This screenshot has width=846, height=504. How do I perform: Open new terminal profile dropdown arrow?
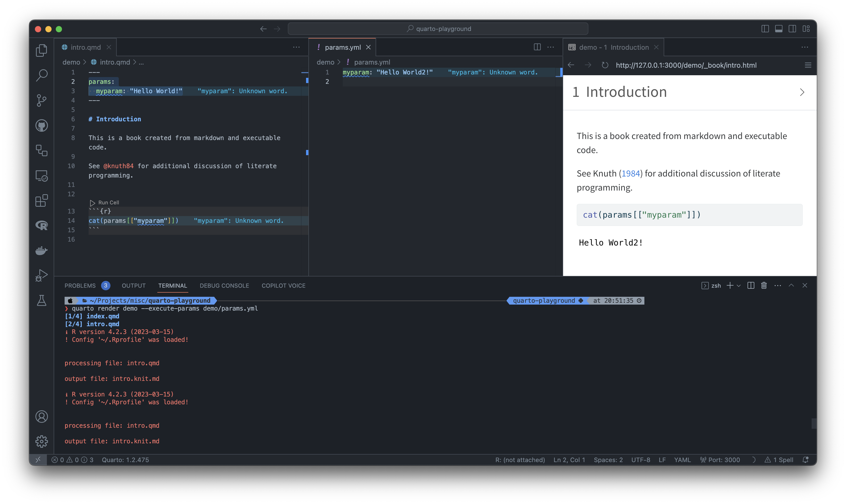[x=739, y=286]
